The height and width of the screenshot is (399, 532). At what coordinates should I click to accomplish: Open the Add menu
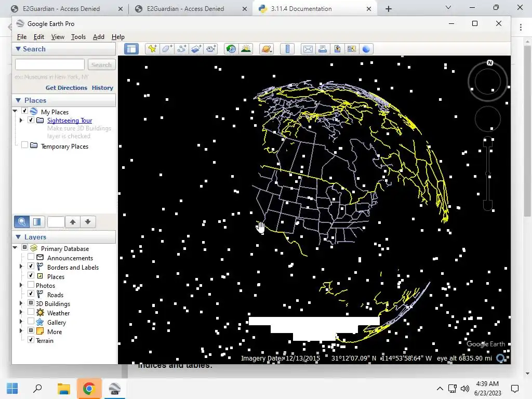(x=99, y=37)
